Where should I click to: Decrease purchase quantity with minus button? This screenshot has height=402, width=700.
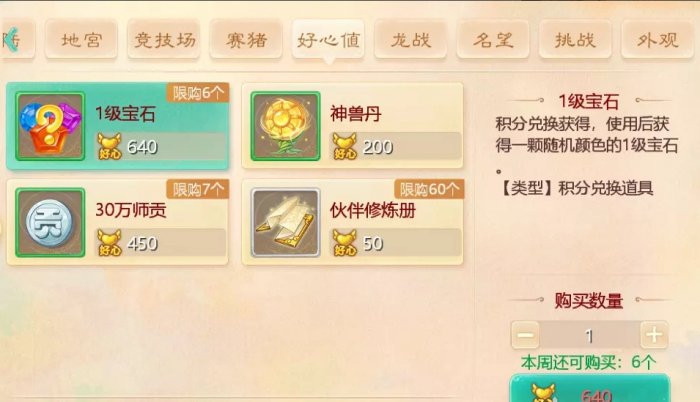525,335
